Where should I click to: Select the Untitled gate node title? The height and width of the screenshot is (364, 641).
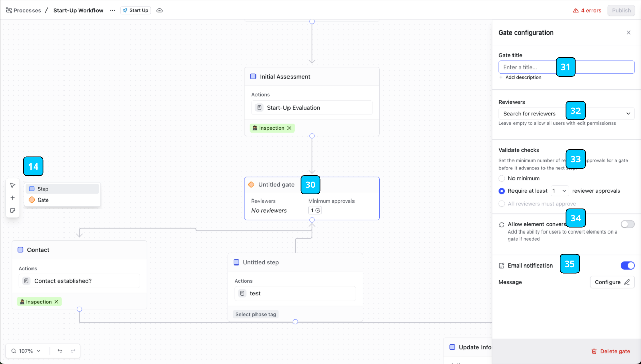(276, 185)
